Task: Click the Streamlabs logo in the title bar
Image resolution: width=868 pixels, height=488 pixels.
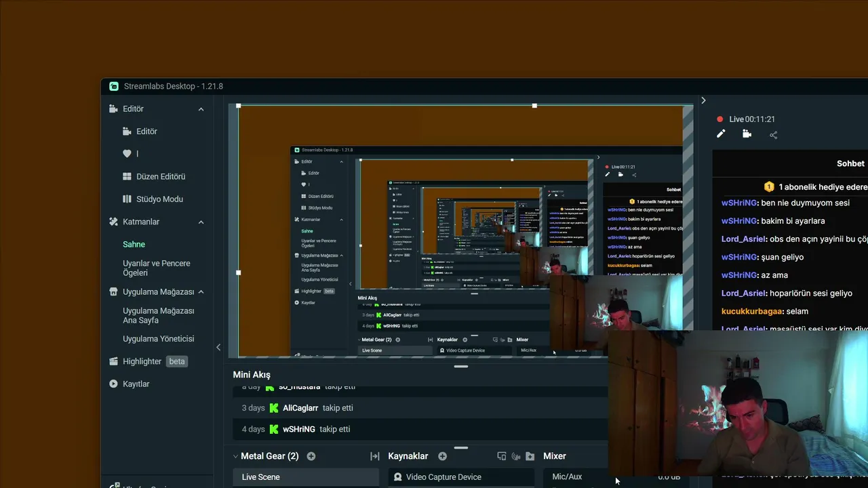Action: point(114,86)
